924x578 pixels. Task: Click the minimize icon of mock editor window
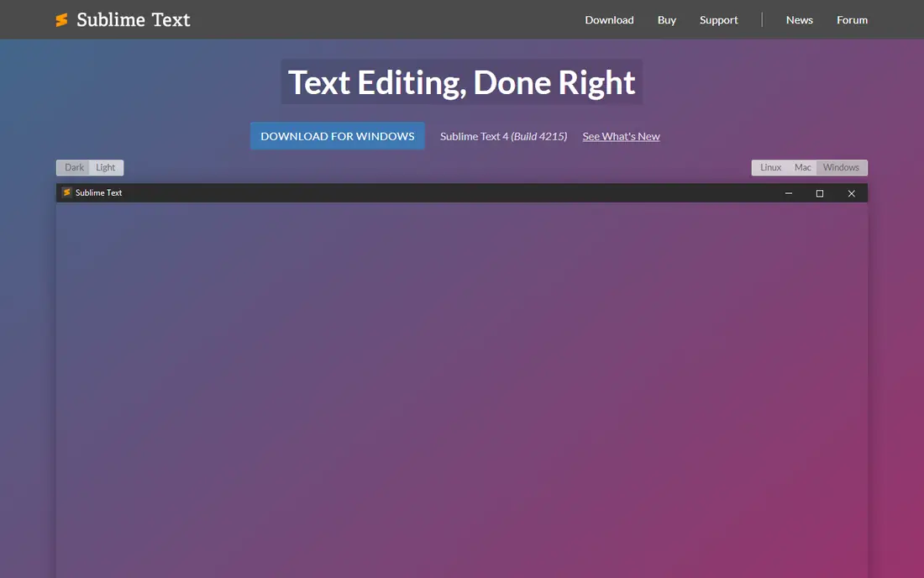(x=789, y=193)
